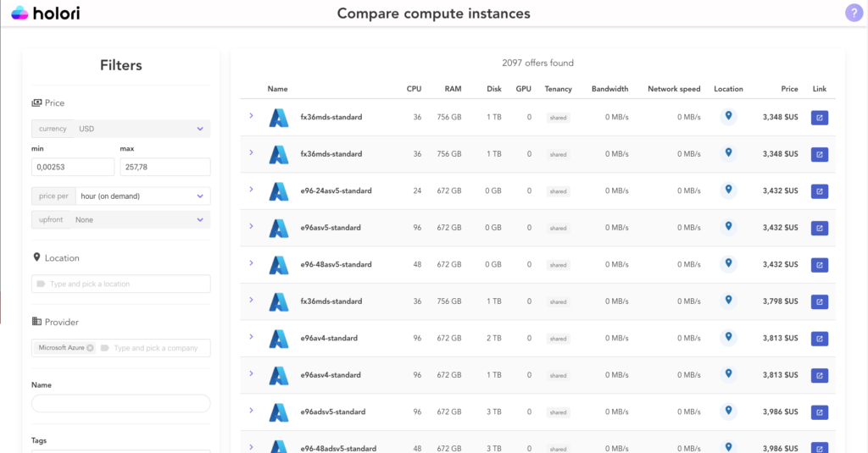Image resolution: width=868 pixels, height=453 pixels.
Task: Click Azure logo of e96av4-standard row
Action: pos(279,339)
